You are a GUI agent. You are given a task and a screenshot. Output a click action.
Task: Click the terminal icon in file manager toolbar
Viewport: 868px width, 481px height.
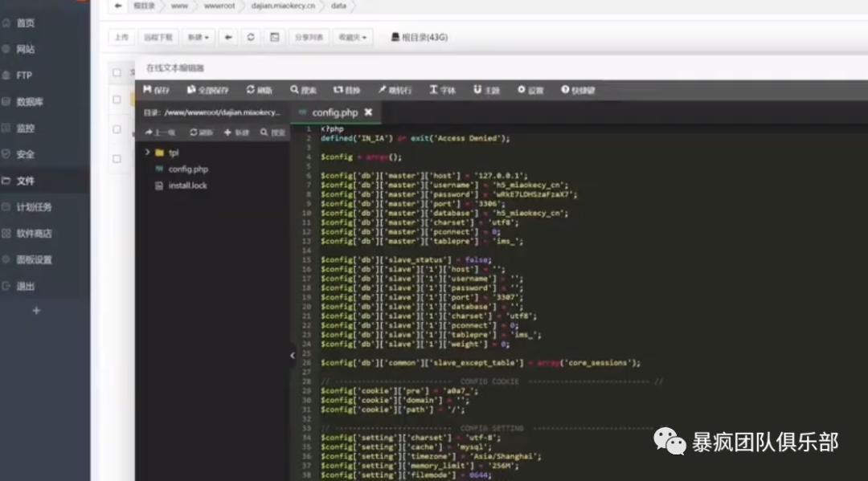(275, 37)
